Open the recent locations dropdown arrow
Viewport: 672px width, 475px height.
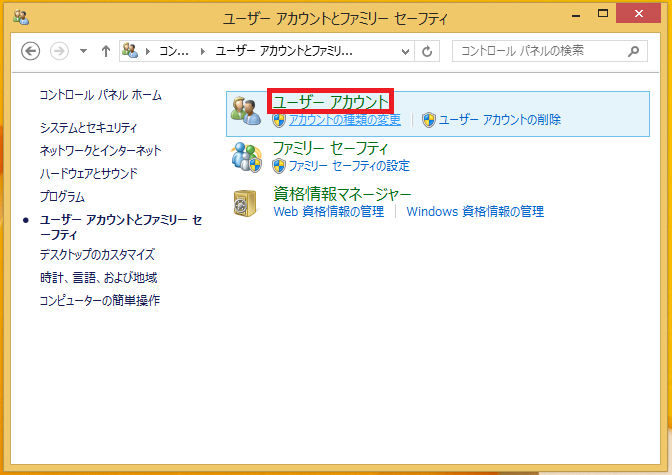pyautogui.click(x=84, y=51)
